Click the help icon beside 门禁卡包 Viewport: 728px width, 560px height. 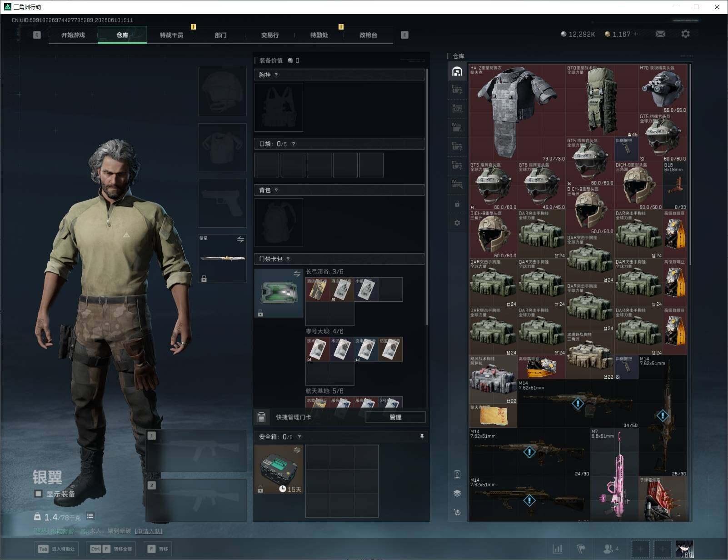288,259
